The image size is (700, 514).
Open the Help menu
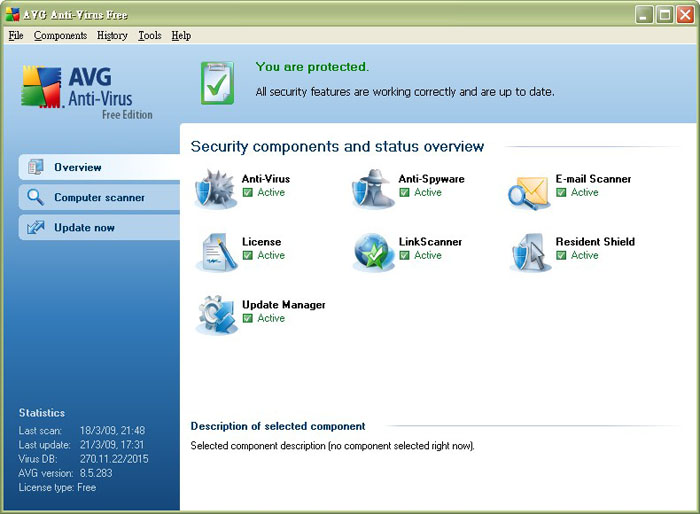tap(181, 35)
